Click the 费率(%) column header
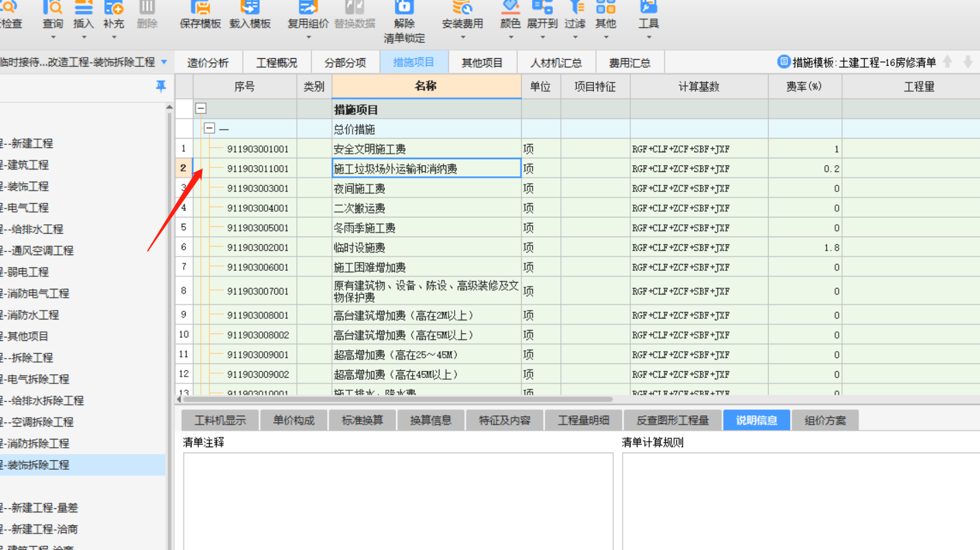This screenshot has width=980, height=550. pyautogui.click(x=804, y=86)
